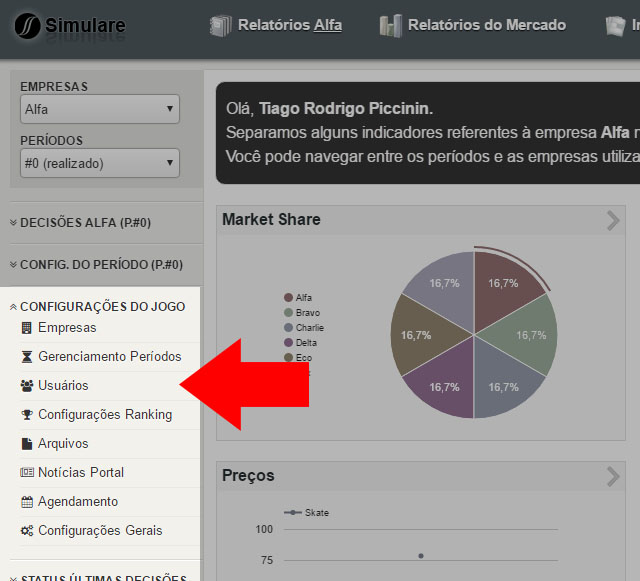Viewport: 640px width, 581px height.
Task: Click the Configurações Ranking trophy icon
Action: tap(27, 415)
